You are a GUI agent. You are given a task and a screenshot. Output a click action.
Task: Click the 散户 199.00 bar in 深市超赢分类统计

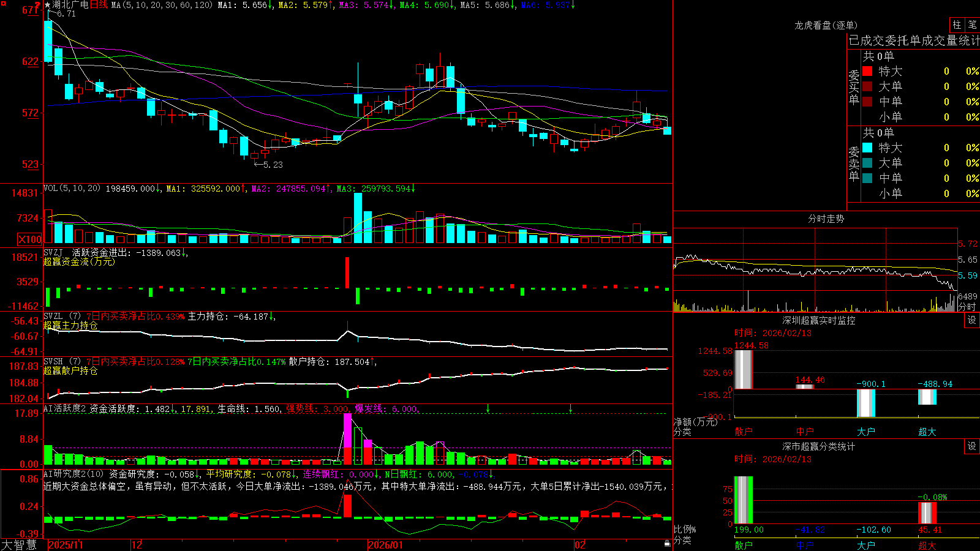(x=743, y=500)
